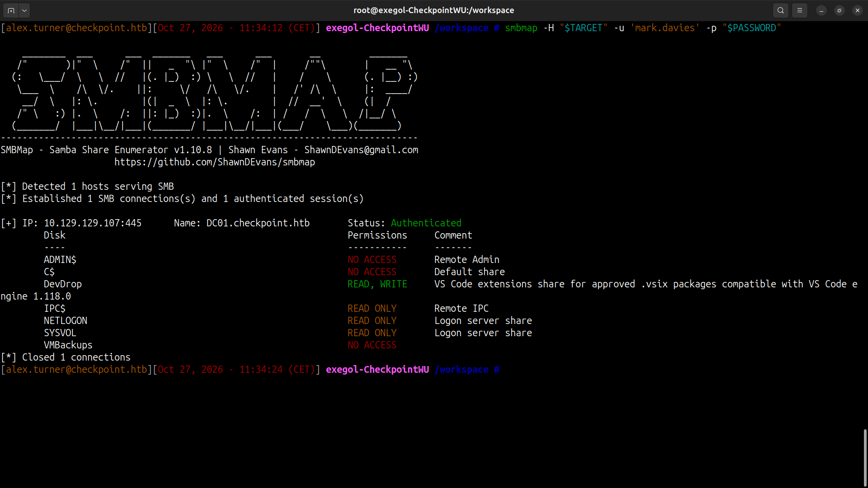The width and height of the screenshot is (868, 488).
Task: Click the smbmap command word in first prompt
Action: (x=521, y=28)
